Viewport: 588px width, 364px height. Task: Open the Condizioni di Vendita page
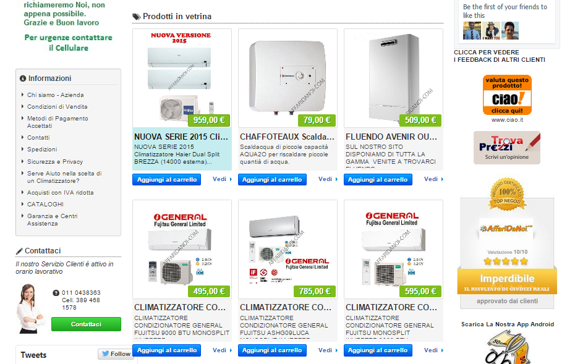click(x=57, y=107)
